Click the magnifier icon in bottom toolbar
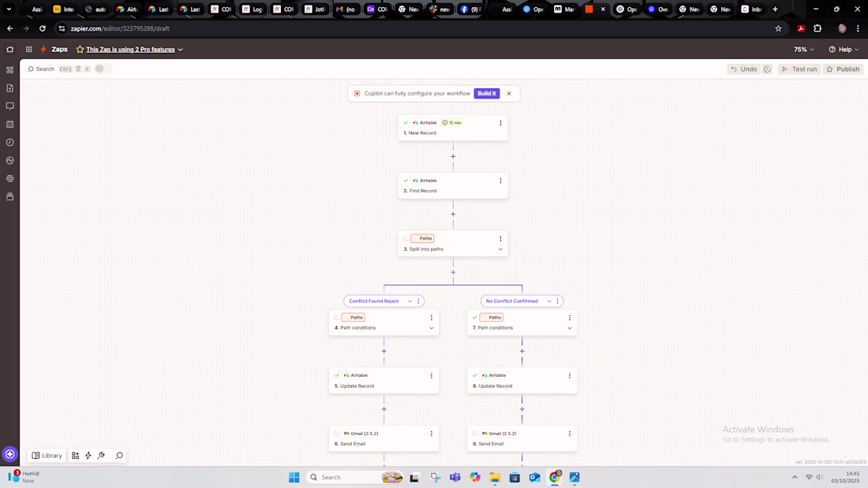 click(x=119, y=456)
